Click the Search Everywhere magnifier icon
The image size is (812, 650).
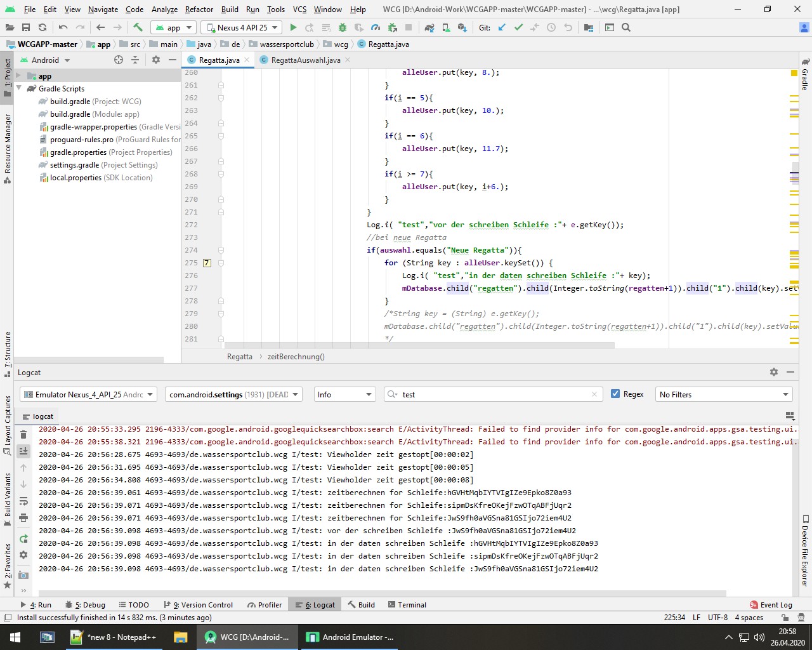click(x=626, y=27)
